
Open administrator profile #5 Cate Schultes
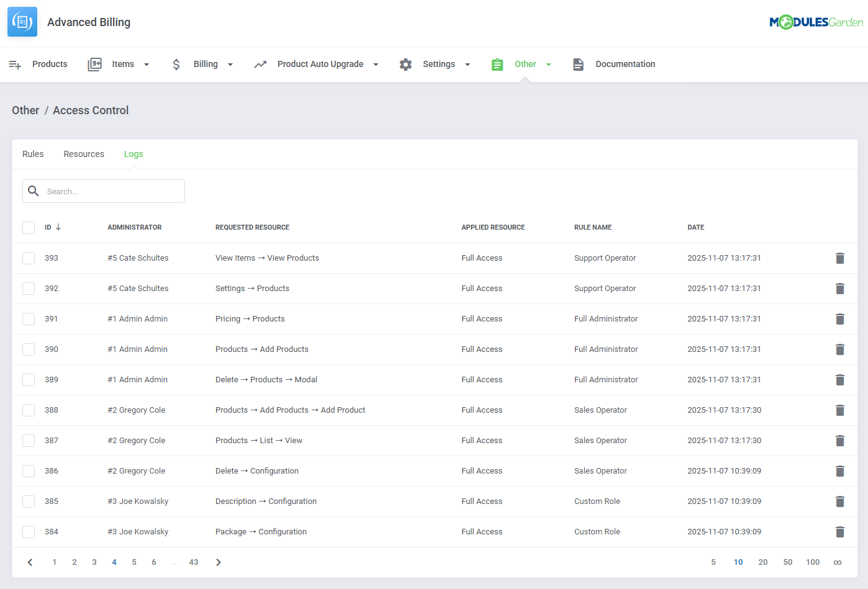tap(138, 258)
